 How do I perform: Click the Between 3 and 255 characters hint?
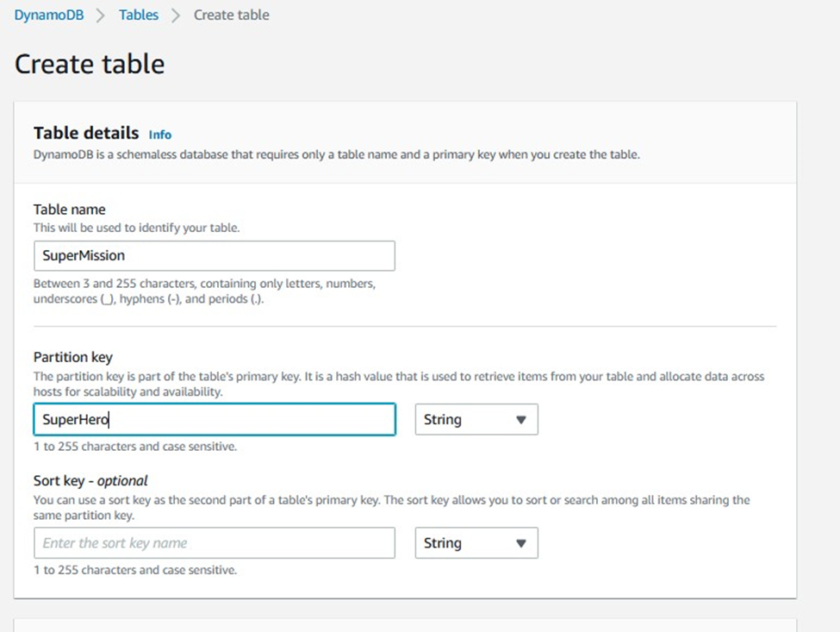(x=204, y=291)
